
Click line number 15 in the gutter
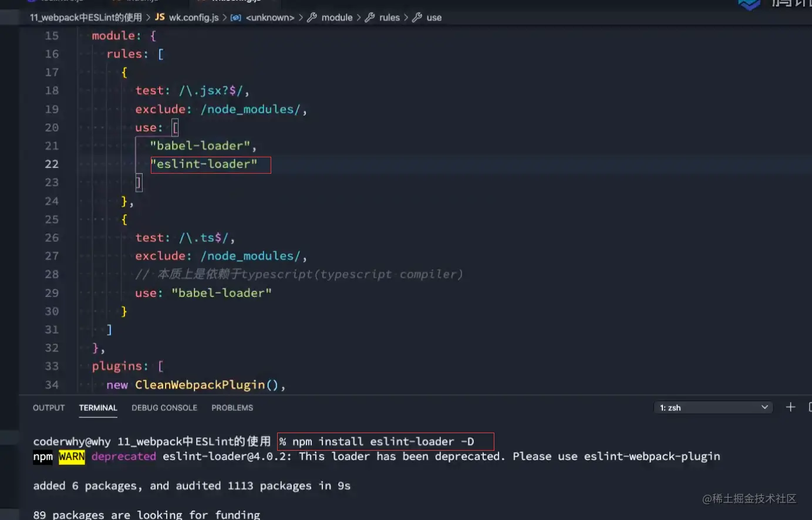(52, 36)
